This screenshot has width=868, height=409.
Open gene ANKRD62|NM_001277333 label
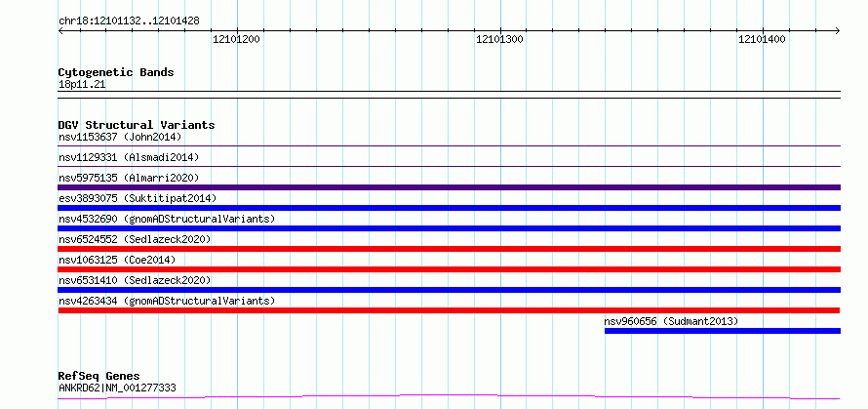click(x=117, y=388)
